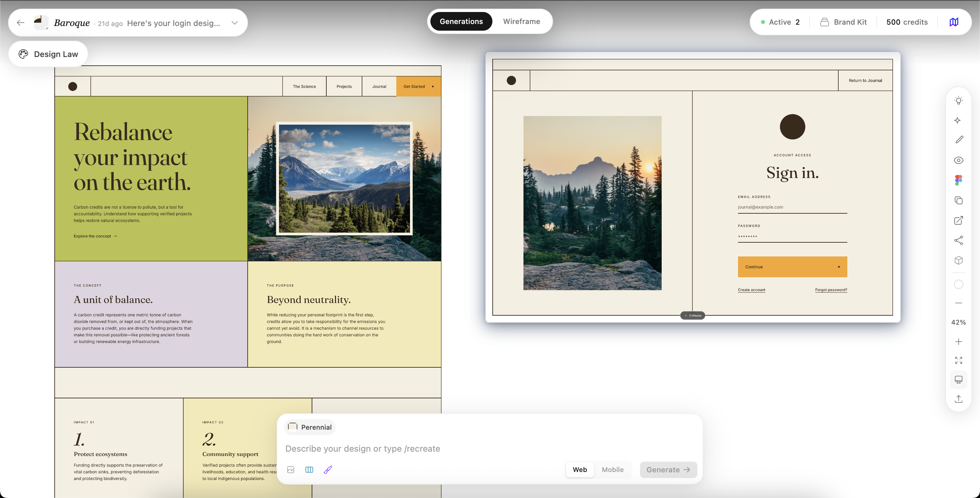
Task: Click the Generate button
Action: (x=668, y=470)
